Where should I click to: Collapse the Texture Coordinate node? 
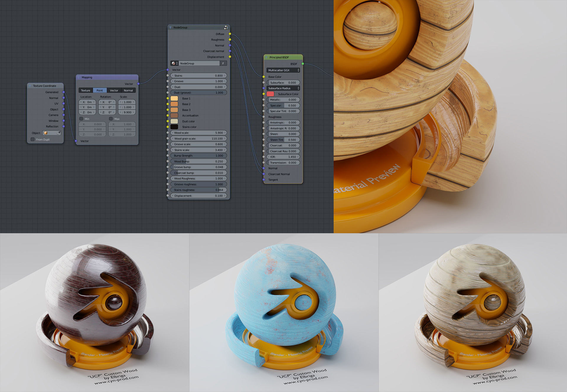[30, 86]
